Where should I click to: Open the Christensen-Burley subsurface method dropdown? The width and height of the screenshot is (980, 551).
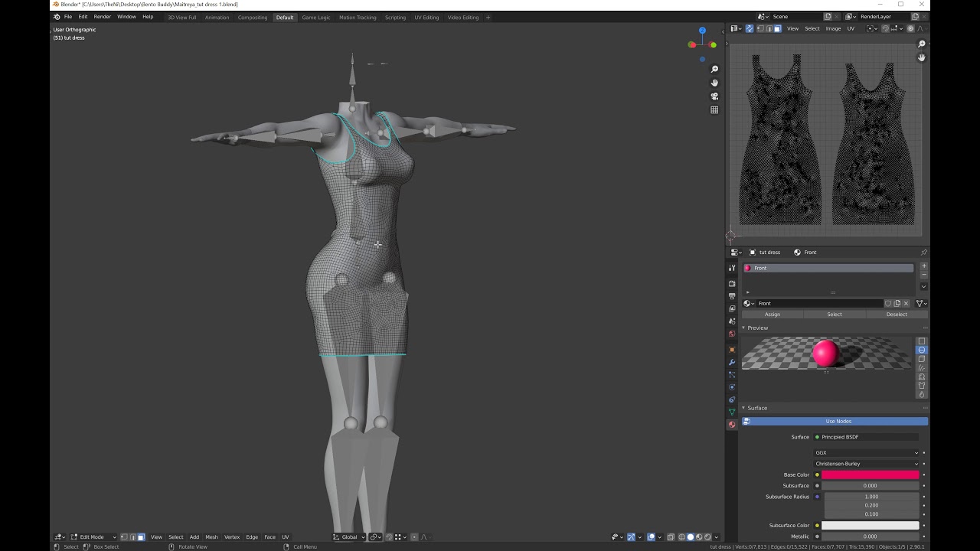coord(867,464)
